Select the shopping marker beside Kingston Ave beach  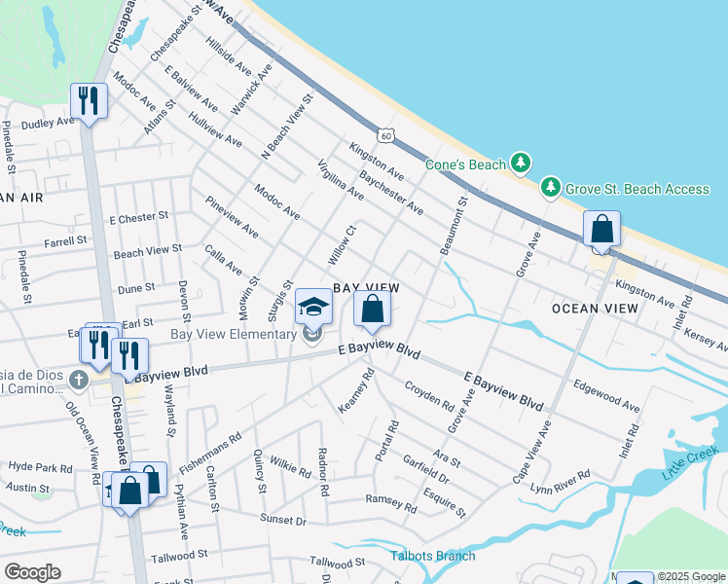(602, 230)
